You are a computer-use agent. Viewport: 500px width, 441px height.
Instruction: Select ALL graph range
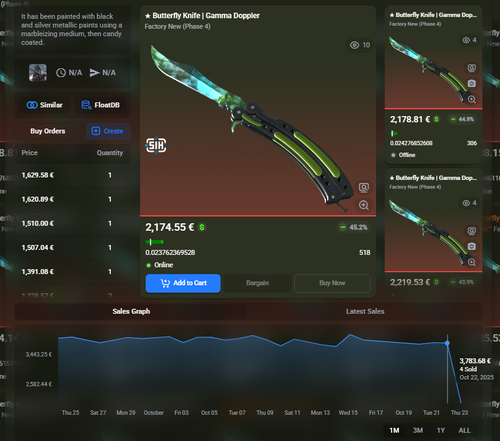tap(464, 430)
